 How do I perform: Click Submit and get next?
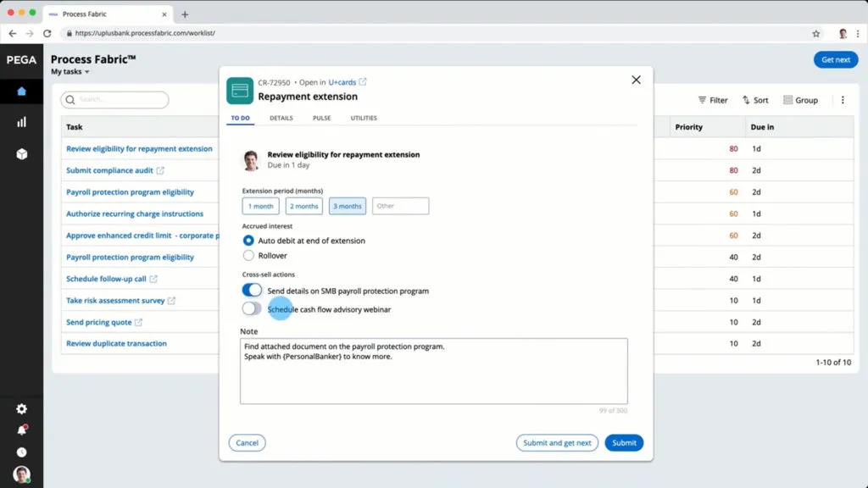coord(557,442)
